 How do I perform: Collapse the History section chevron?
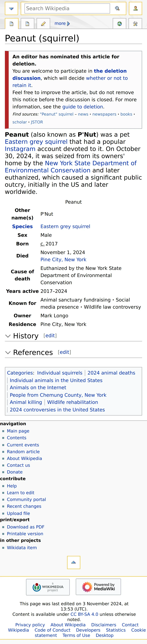pyautogui.click(x=8, y=336)
